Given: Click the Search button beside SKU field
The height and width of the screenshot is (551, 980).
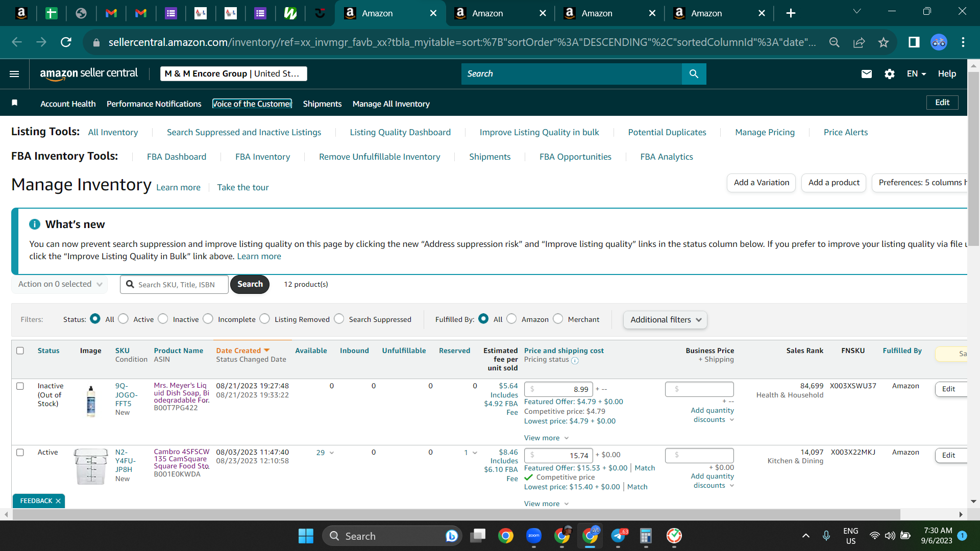Looking at the screenshot, I should click(x=250, y=284).
